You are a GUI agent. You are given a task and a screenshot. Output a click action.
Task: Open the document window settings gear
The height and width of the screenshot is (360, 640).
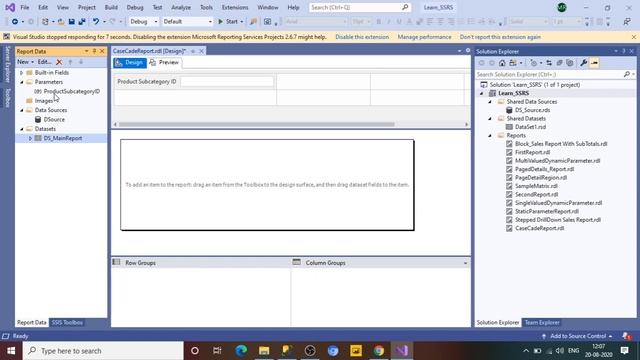[x=468, y=51]
